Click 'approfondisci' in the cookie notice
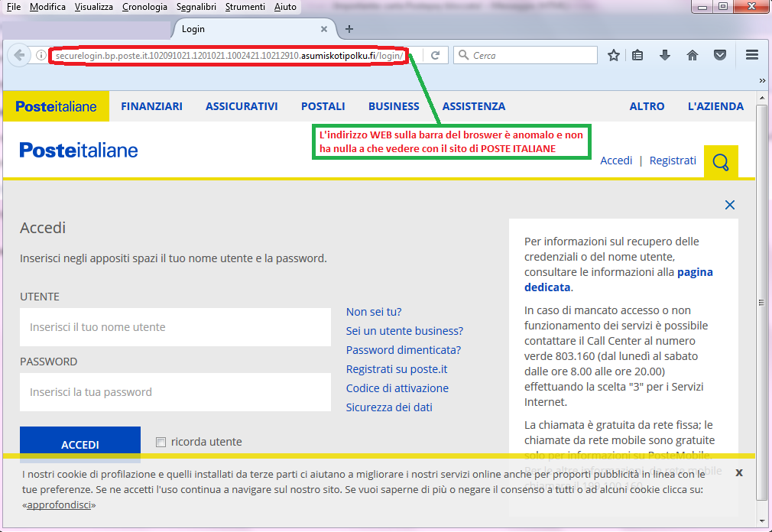This screenshot has height=532, width=772. (59, 505)
